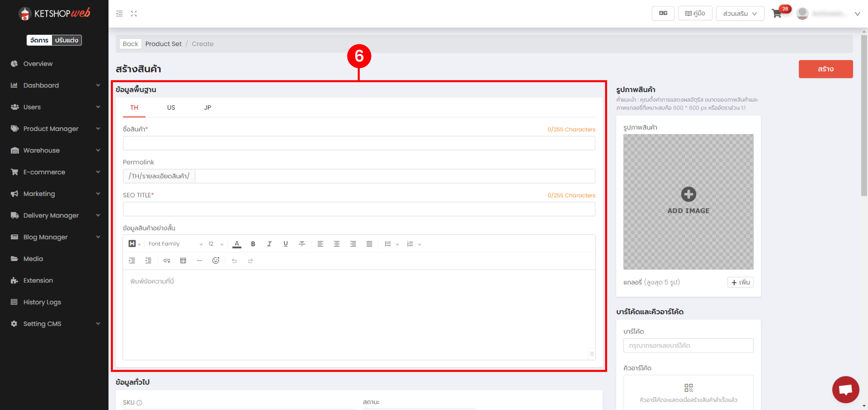Viewport: 868px width, 410px height.
Task: Open the ส่วนเสริม dropdown
Action: [x=740, y=13]
